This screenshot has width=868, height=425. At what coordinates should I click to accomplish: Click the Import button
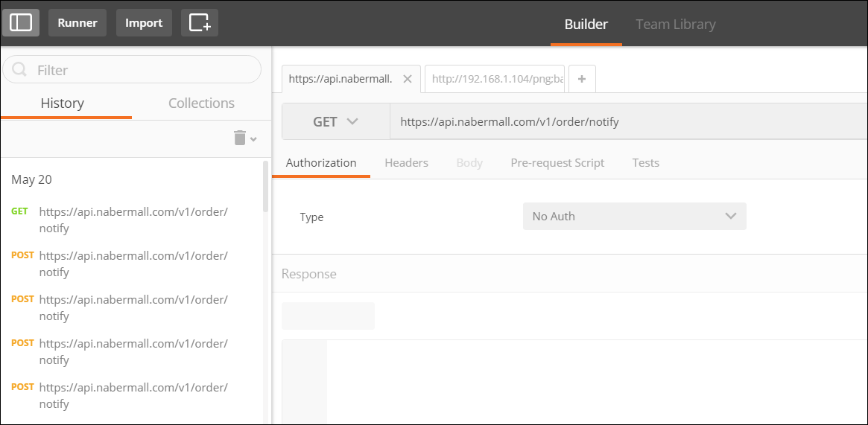tap(144, 22)
